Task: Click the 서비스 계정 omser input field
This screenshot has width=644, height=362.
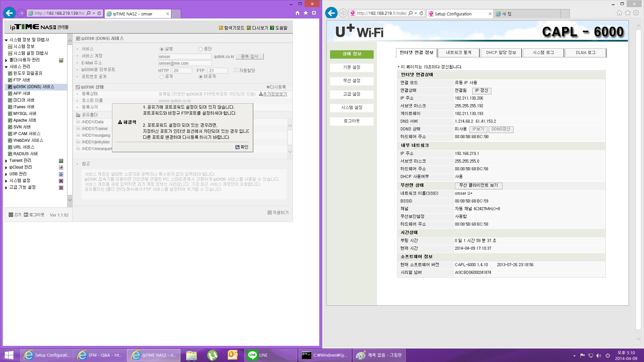Action: (x=185, y=57)
